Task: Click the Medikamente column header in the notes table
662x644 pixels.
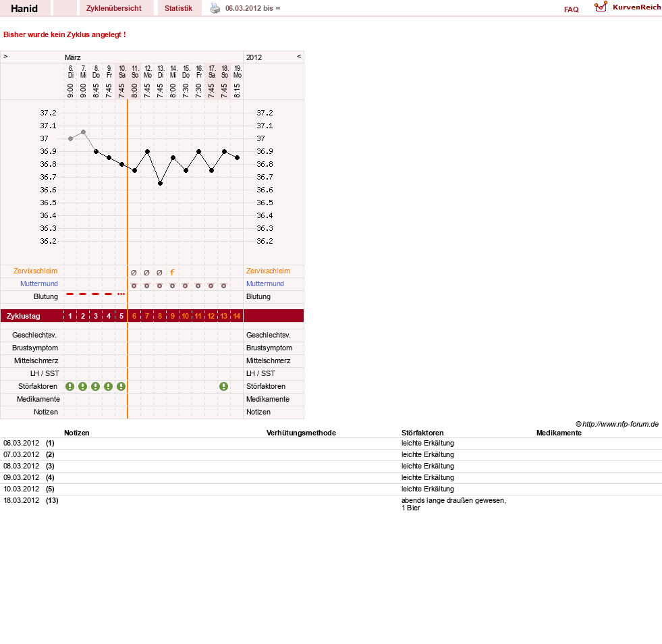Action: [559, 433]
